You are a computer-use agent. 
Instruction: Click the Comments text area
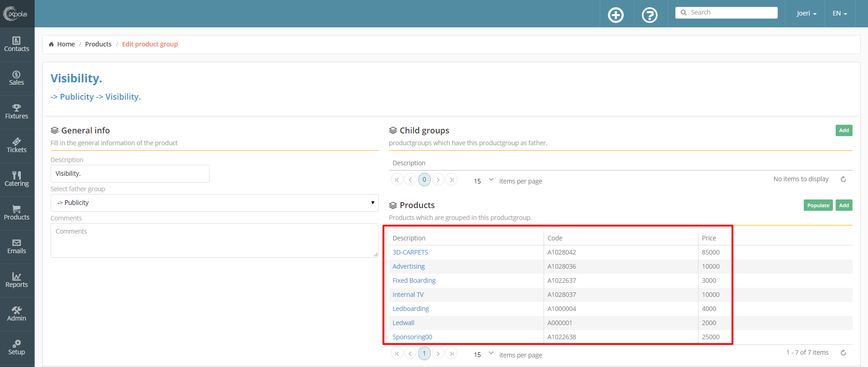click(215, 240)
